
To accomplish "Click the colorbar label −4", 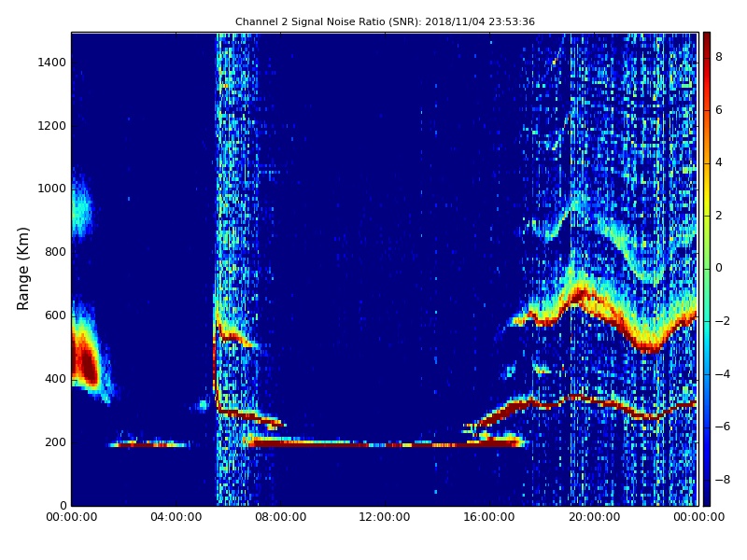I will tap(722, 374).
